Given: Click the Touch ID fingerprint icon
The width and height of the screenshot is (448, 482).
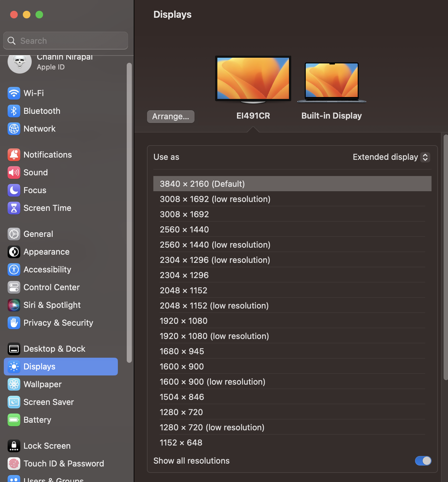Looking at the screenshot, I should click(x=14, y=463).
